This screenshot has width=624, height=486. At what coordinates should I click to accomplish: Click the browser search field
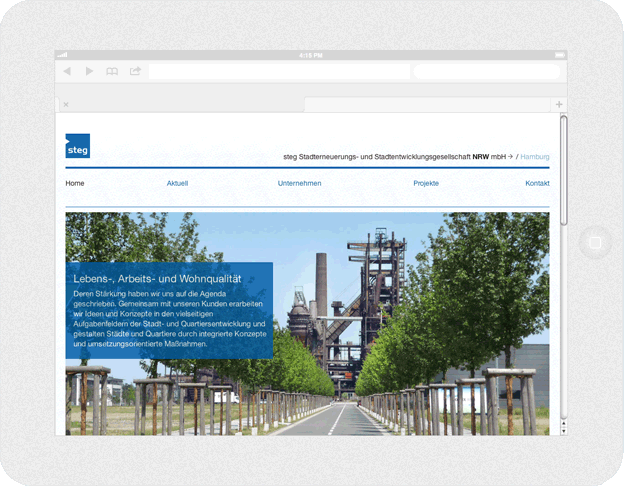coord(486,71)
